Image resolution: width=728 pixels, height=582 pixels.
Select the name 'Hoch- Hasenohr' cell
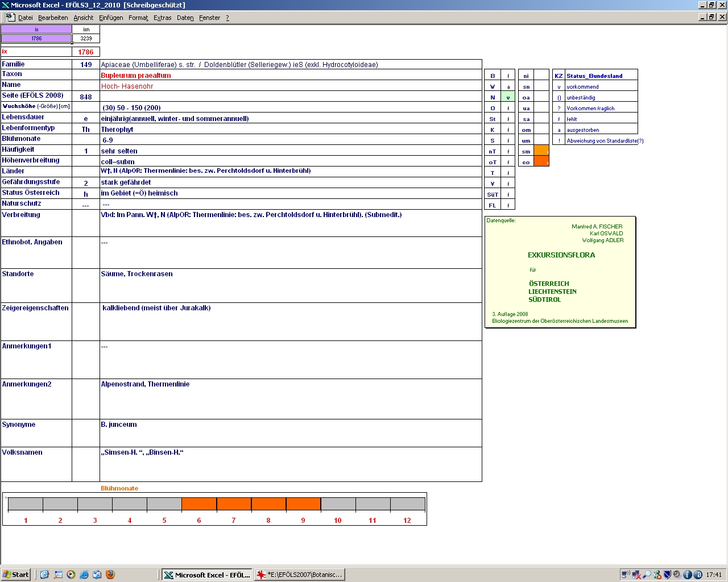point(291,86)
